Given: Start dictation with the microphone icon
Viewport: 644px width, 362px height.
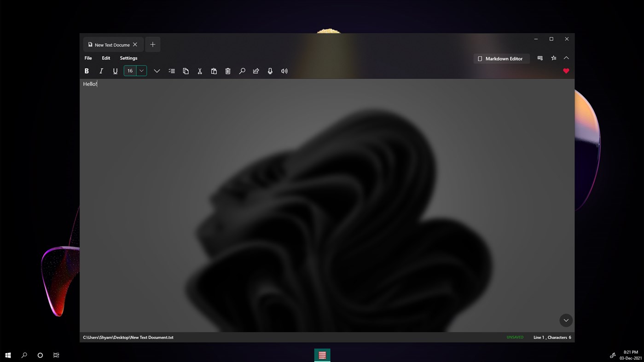Looking at the screenshot, I should point(270,71).
